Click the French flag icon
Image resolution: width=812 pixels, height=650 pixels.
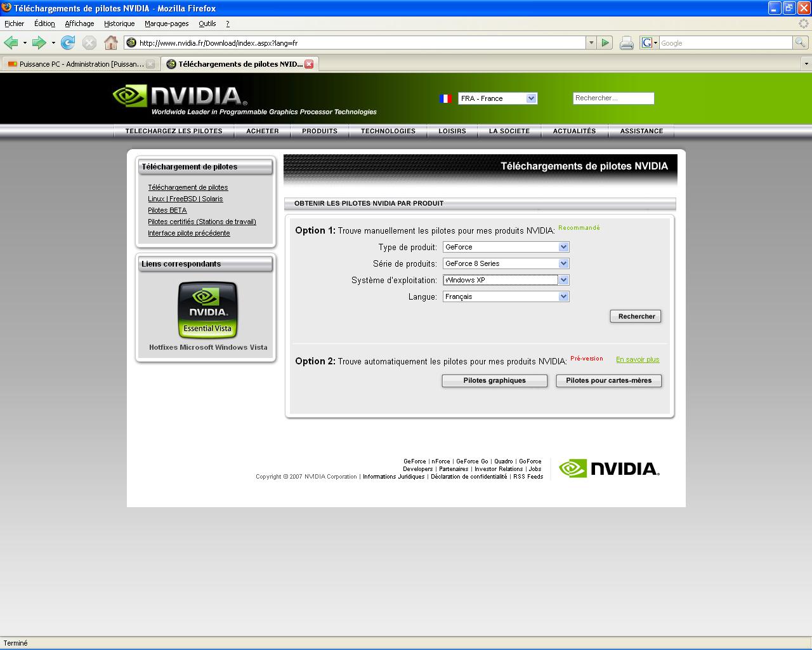(445, 98)
